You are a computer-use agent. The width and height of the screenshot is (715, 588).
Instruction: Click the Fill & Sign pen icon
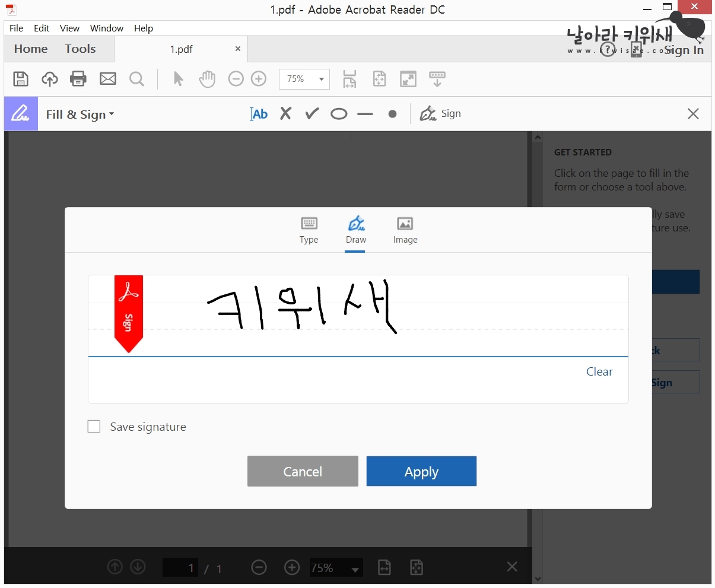coord(21,114)
